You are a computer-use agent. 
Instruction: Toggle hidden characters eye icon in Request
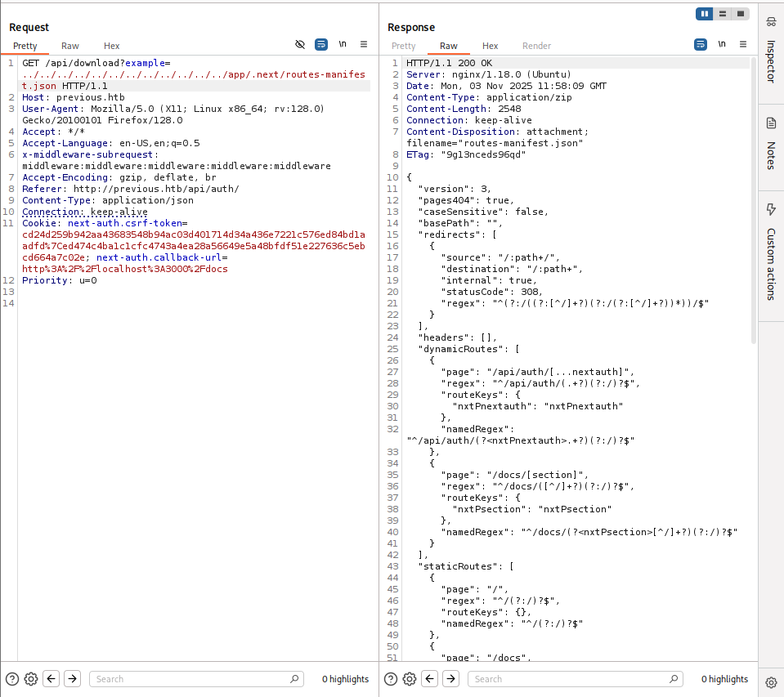tap(300, 44)
